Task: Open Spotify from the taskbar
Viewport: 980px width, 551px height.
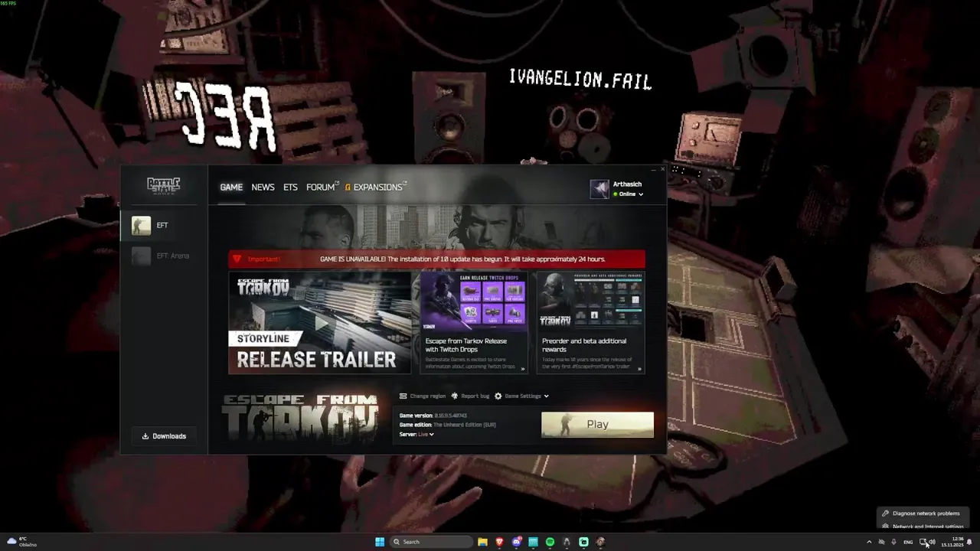Action: pyautogui.click(x=550, y=542)
